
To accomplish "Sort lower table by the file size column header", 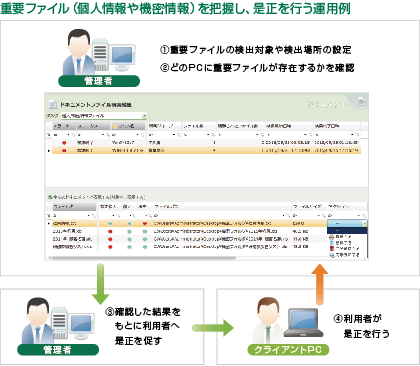I will point(309,207).
